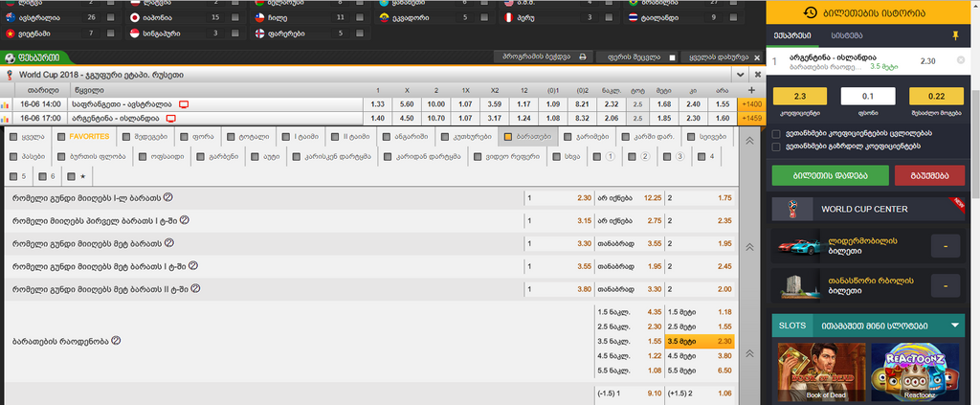Image resolution: width=980 pixels, height=405 pixels.
Task: Click help icon beside ბარათების რაოდენობა
Action: coord(116,341)
